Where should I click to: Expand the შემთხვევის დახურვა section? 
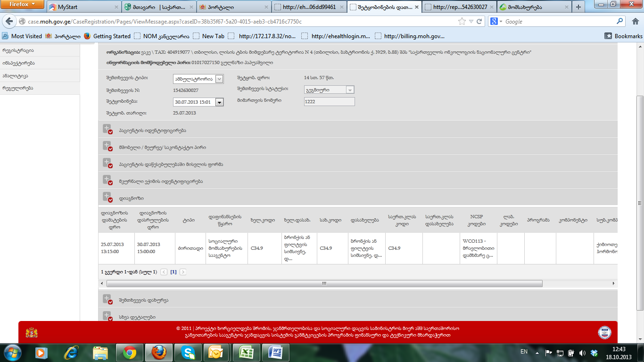click(107, 299)
